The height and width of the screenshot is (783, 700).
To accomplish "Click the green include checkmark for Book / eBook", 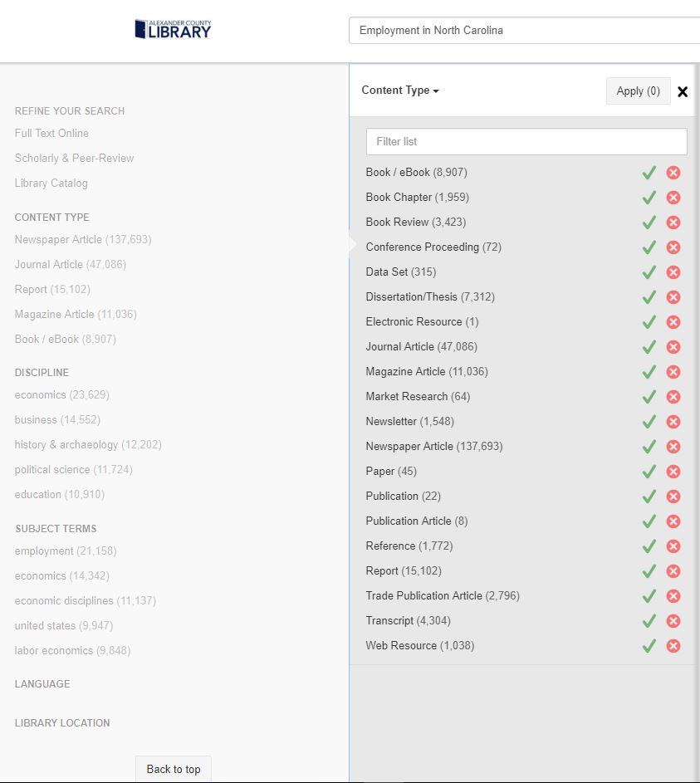I will tap(649, 173).
